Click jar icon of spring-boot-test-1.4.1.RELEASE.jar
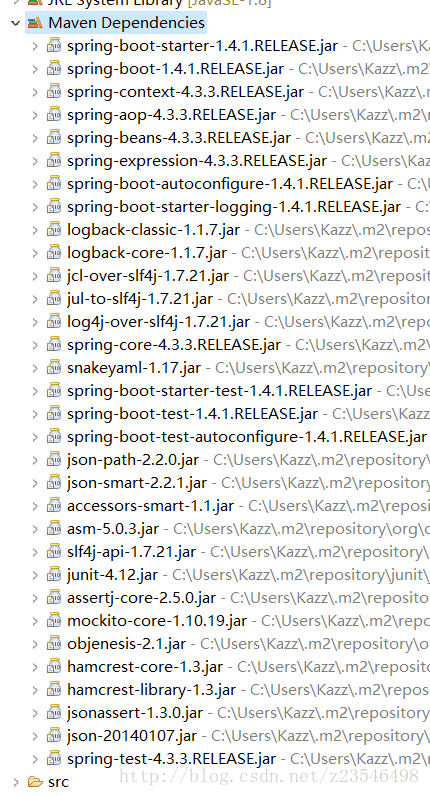 tap(54, 414)
